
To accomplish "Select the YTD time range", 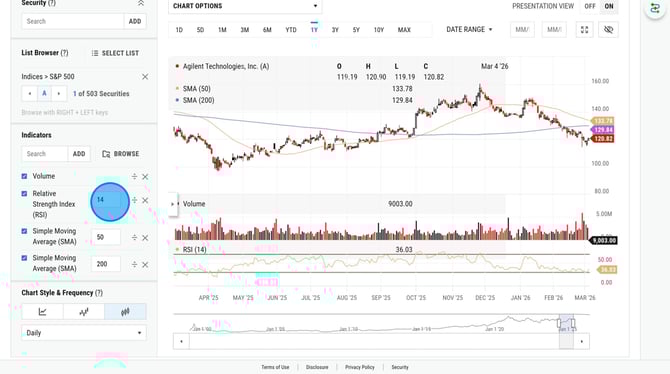I will (291, 30).
